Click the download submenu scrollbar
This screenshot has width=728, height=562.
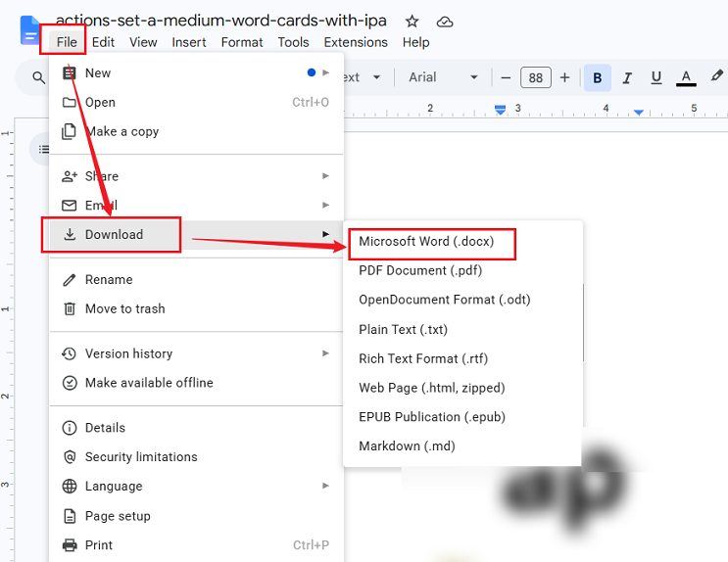pos(583,322)
